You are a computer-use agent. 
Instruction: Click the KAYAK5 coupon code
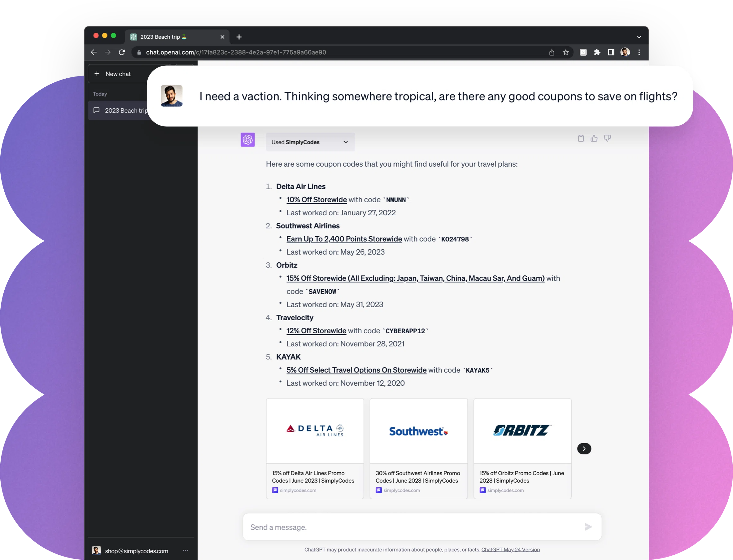478,370
